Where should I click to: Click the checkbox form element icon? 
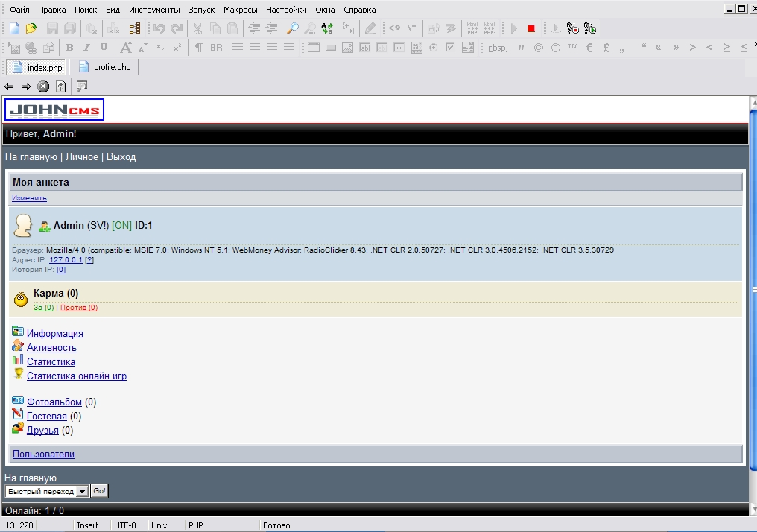pos(451,47)
